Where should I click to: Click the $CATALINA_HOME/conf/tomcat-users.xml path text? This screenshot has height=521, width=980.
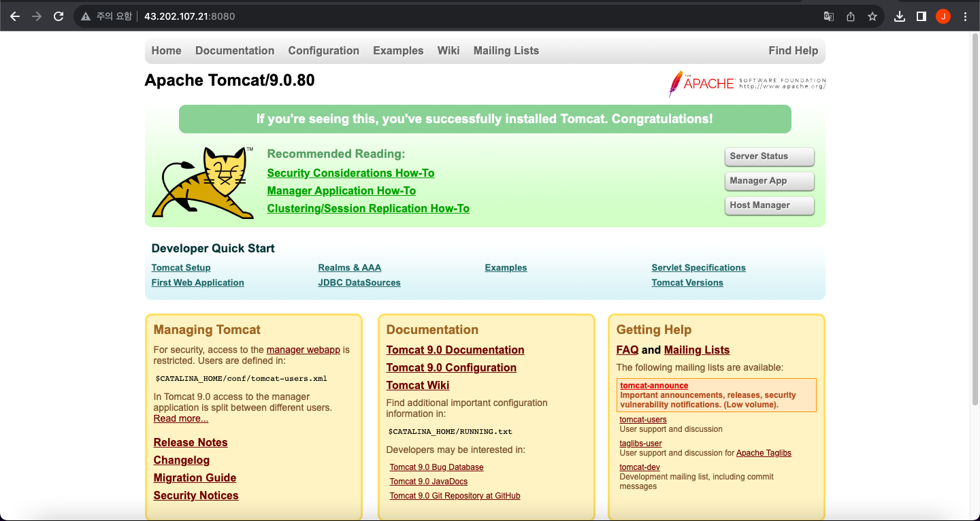pos(242,378)
